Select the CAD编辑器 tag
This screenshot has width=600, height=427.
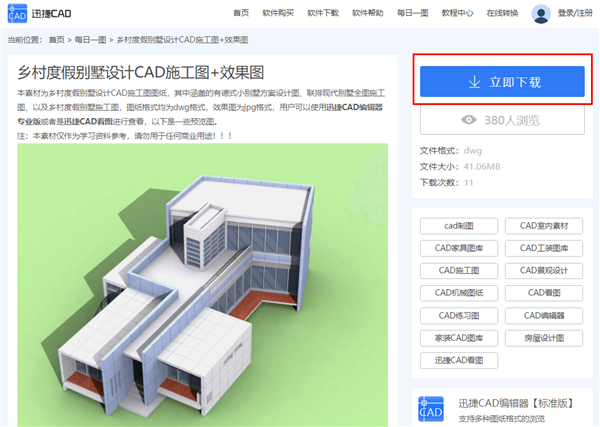(544, 316)
